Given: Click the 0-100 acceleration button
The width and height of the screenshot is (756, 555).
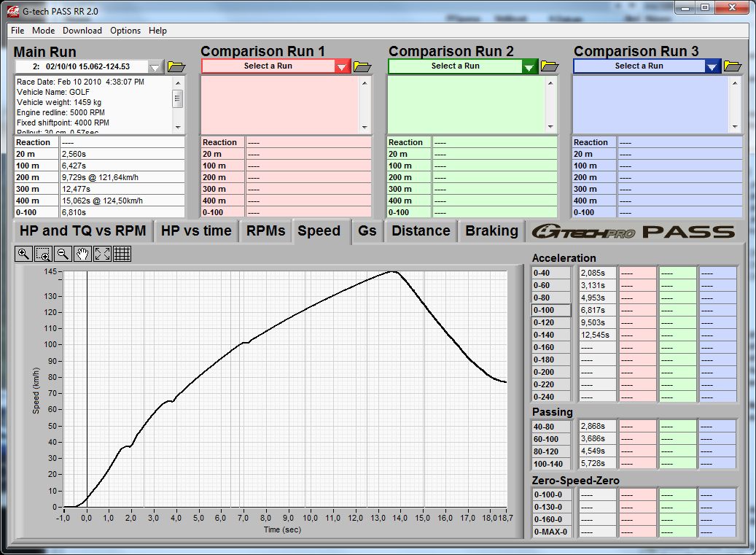Looking at the screenshot, I should [551, 310].
